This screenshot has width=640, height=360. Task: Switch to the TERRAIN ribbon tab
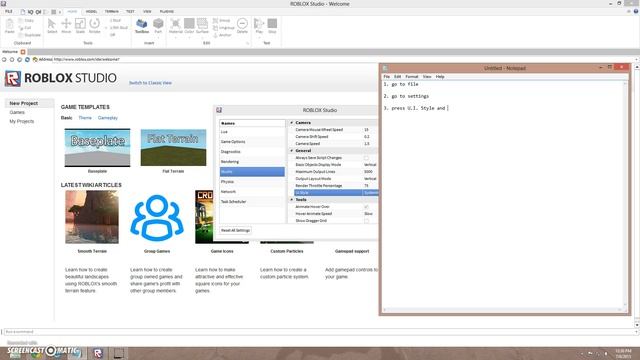(x=111, y=12)
